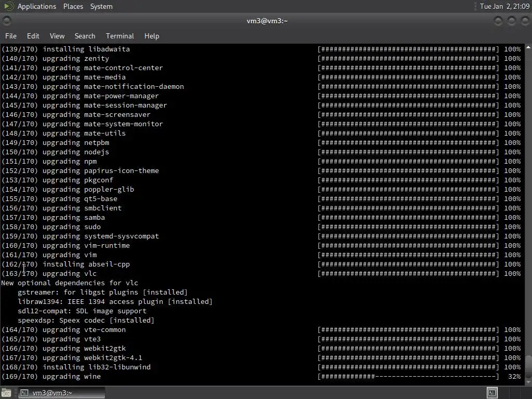Open the System menu
Viewport: 532px width, 399px height.
(101, 6)
